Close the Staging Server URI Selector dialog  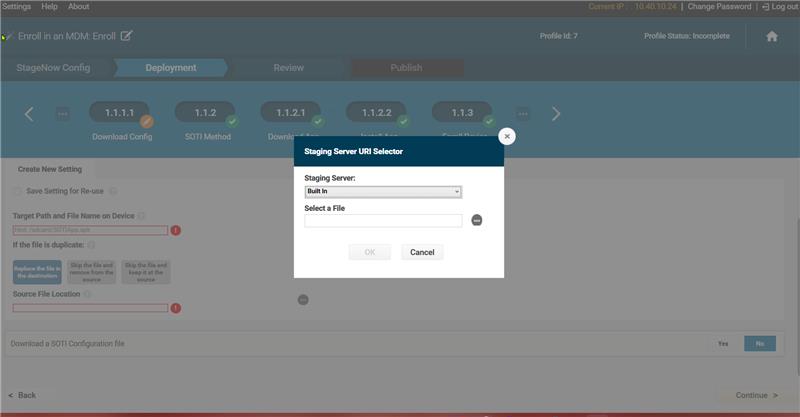(x=507, y=136)
